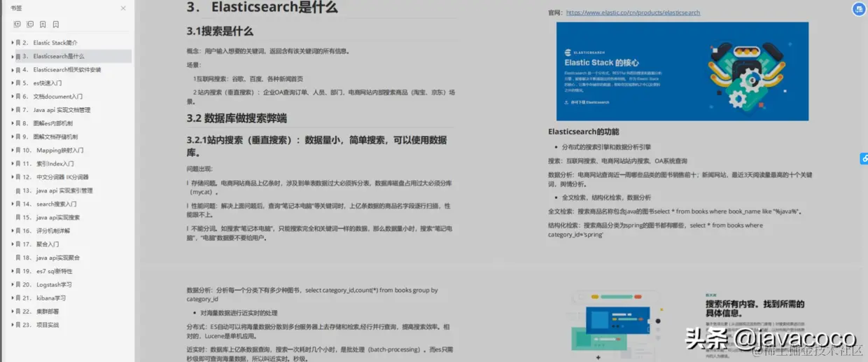868x362 pixels.
Task: Click the blue side tab icon on right edge
Action: 864,160
